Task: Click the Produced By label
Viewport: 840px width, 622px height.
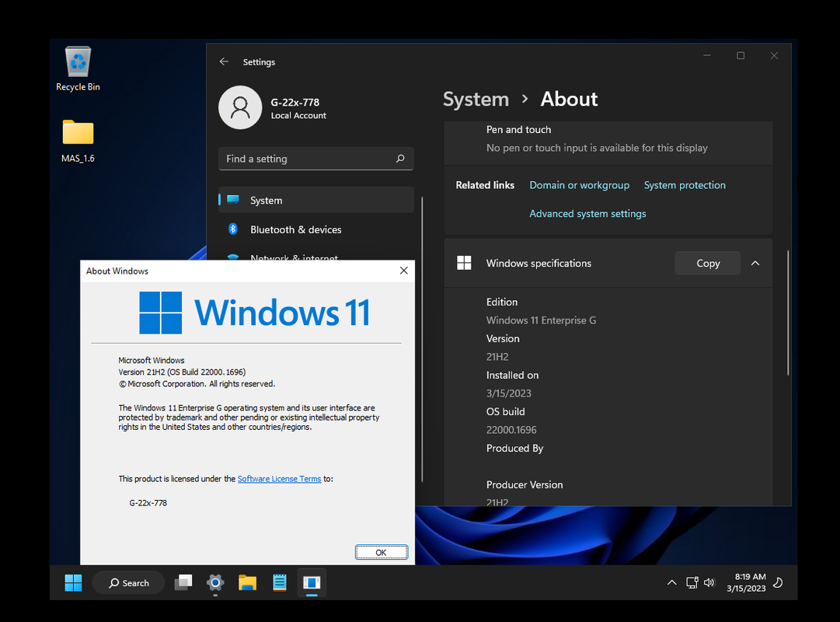Action: [x=514, y=449]
